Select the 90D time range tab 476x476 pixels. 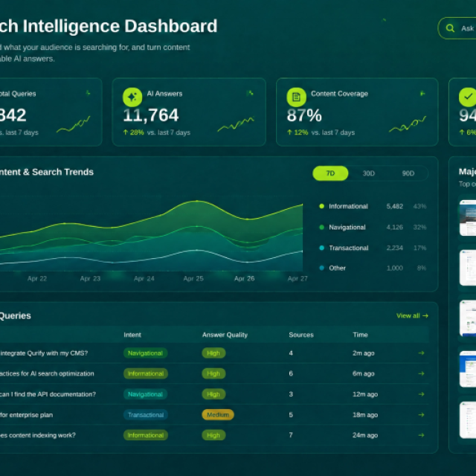click(408, 173)
